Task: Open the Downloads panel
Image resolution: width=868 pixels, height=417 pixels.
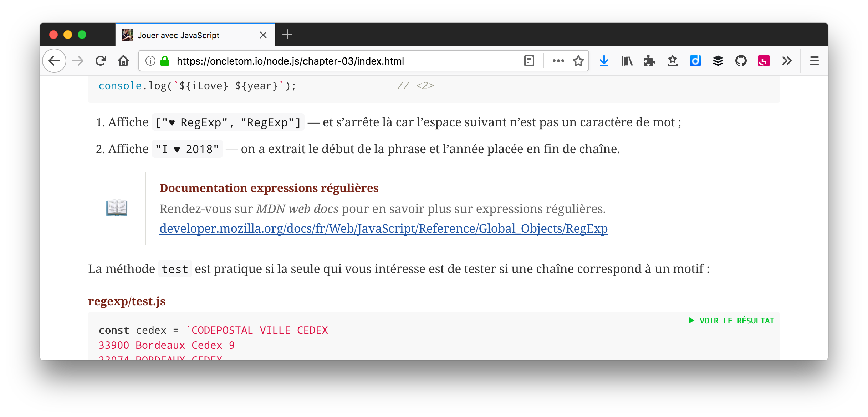Action: [604, 61]
